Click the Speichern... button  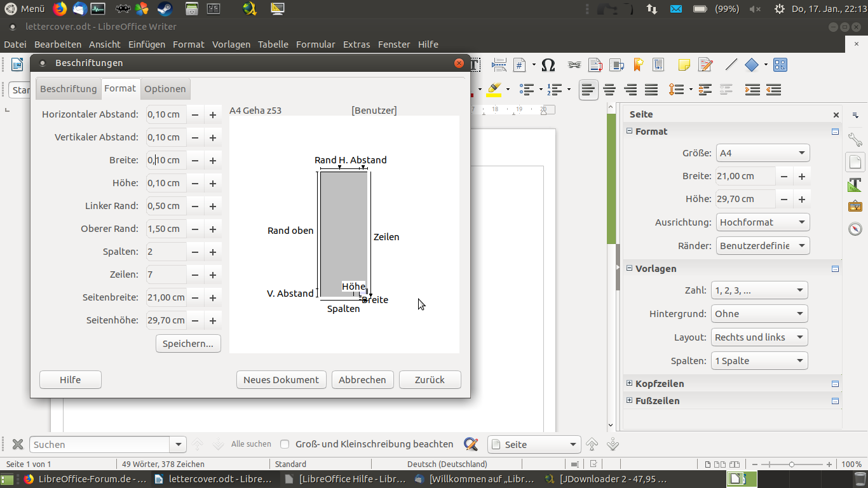click(x=188, y=344)
